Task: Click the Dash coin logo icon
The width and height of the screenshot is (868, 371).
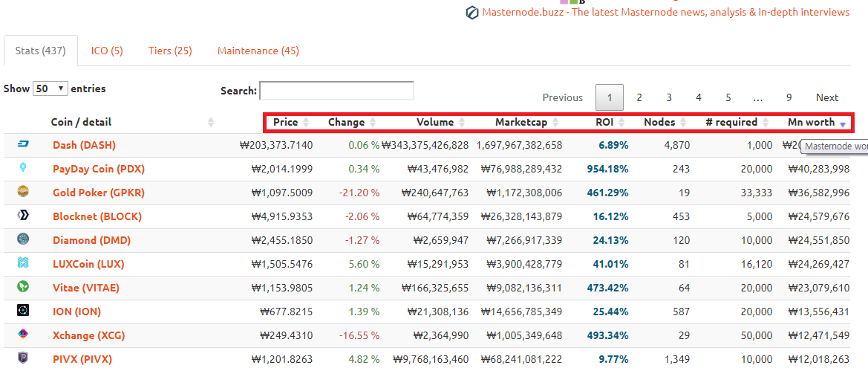Action: (22, 145)
